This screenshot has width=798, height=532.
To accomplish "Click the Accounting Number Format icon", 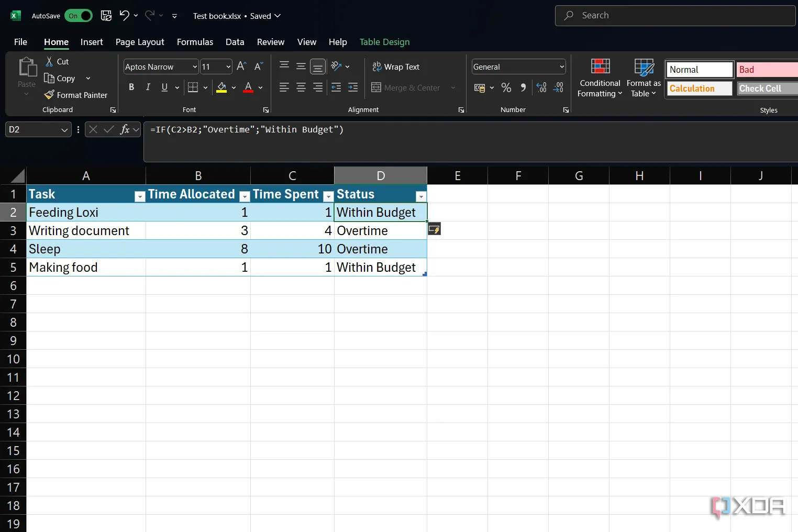I will [480, 87].
